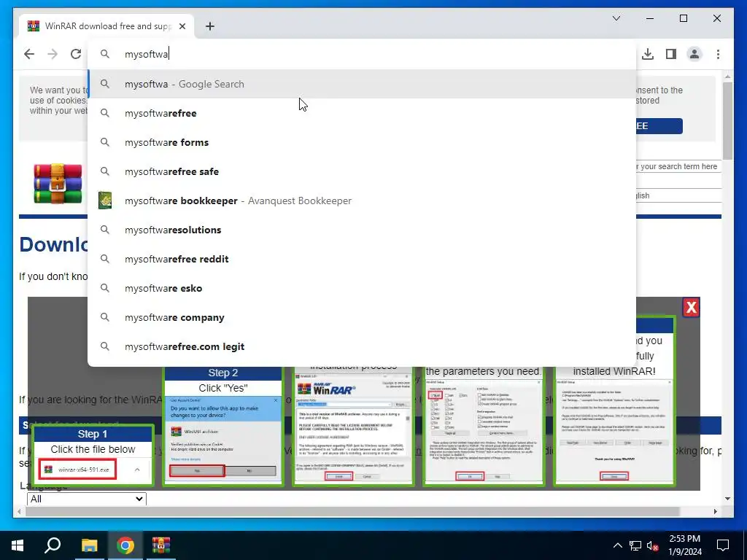This screenshot has height=560, width=747.
Task: Select the 'mysoftware esko' suggestion
Action: [362, 289]
